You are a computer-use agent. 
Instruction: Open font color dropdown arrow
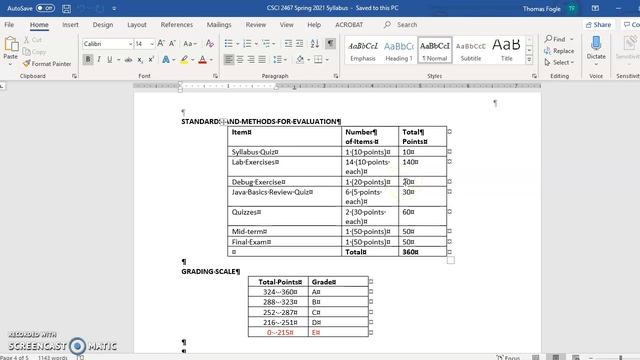point(211,60)
